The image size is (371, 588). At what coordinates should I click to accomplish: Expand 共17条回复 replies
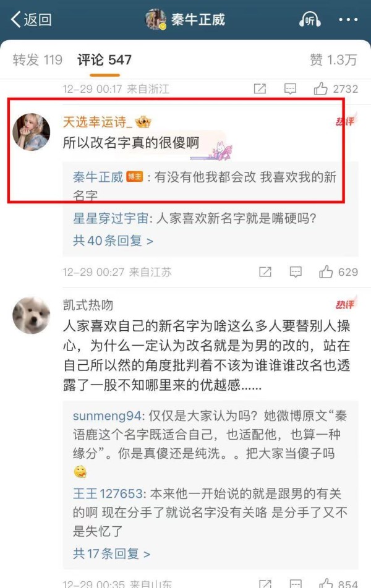(x=111, y=553)
